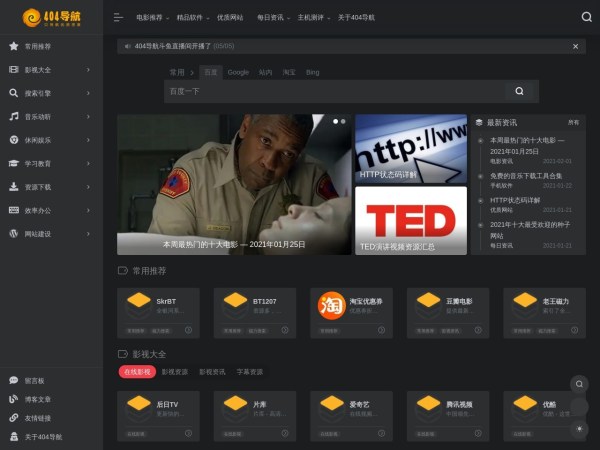600x450 pixels.
Task: Click the download icon for 资源下载
Action: click(14, 186)
